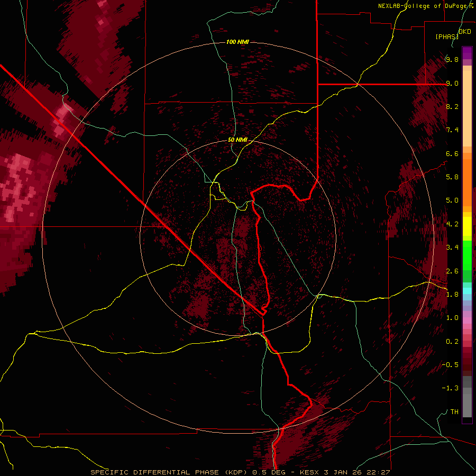Click the KESX station identifier in the caption
476x476 pixels.
coord(309,472)
